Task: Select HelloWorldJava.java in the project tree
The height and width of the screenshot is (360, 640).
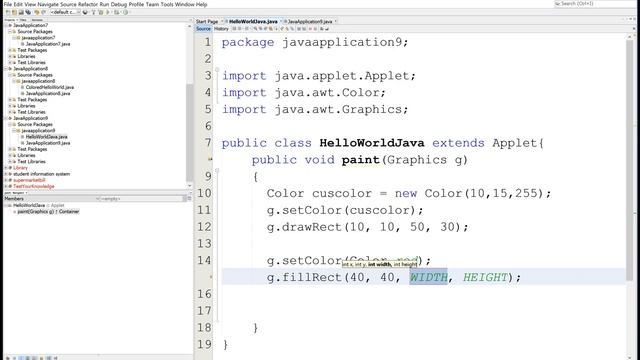Action: [x=47, y=137]
